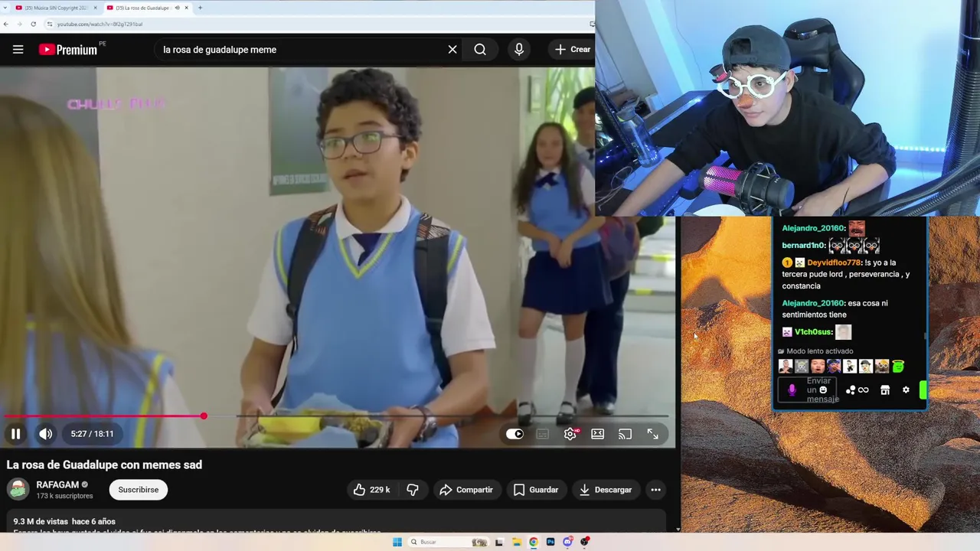Screen dimensions: 980x551
Task: Open the RAFAGAM channel name link
Action: (x=57, y=484)
